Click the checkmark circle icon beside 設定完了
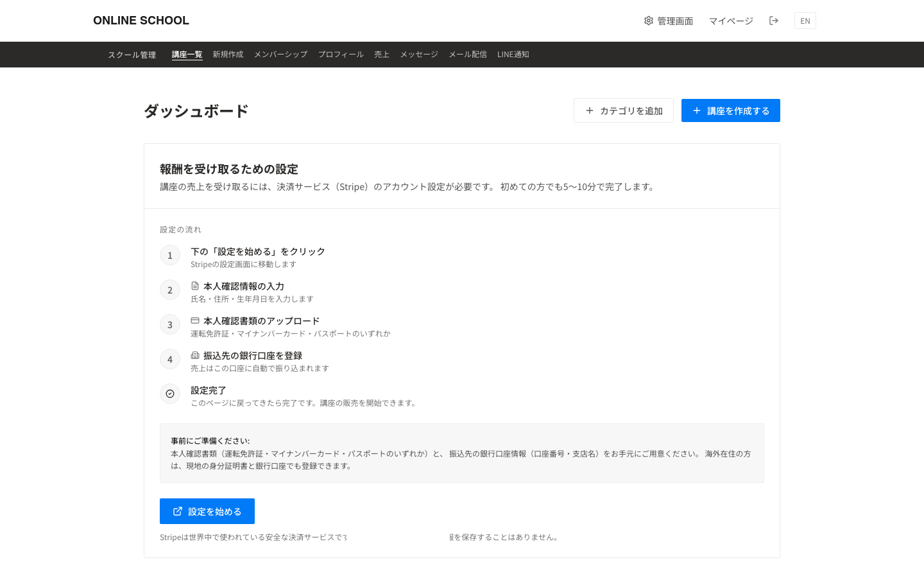The image size is (924, 578). (x=169, y=393)
